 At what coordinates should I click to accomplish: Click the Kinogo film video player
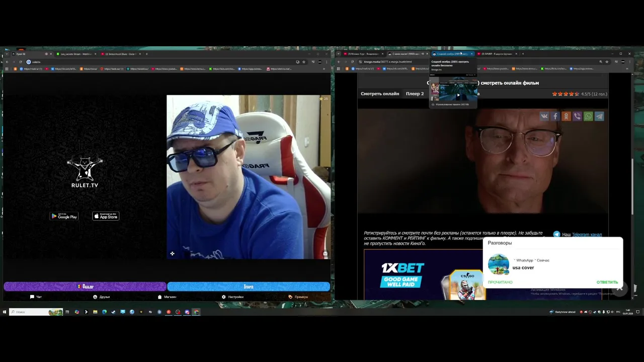point(483,161)
